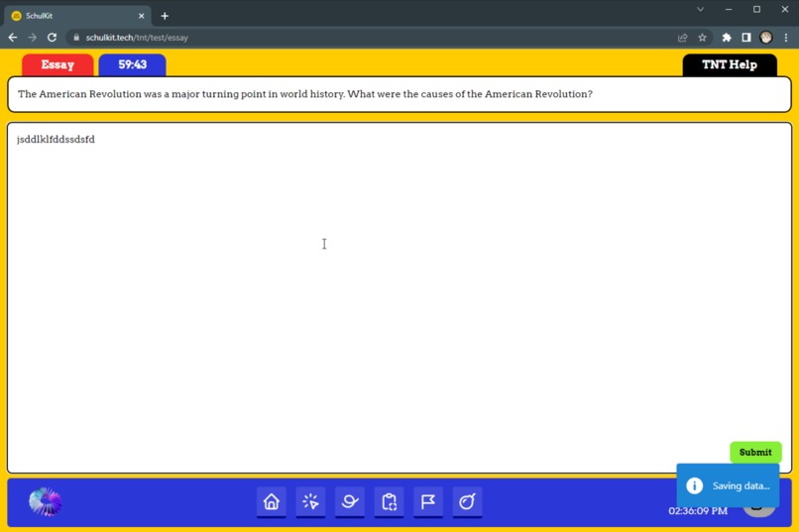The height and width of the screenshot is (532, 799).
Task: Open the Chrome profile avatar
Action: coord(766,38)
